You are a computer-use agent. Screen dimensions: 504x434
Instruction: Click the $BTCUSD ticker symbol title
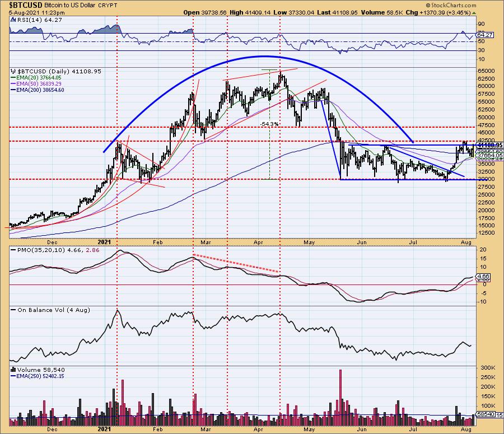(25, 5)
